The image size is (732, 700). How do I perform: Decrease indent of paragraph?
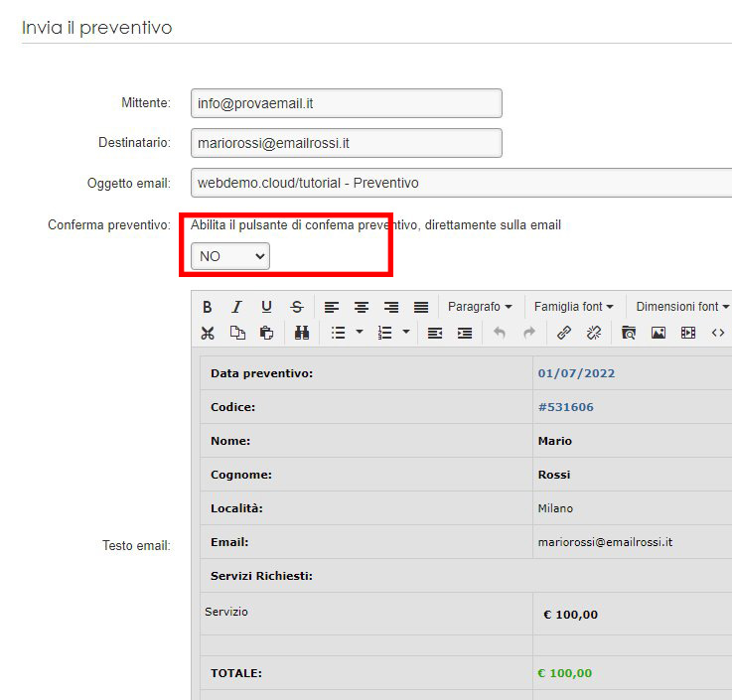(x=435, y=333)
